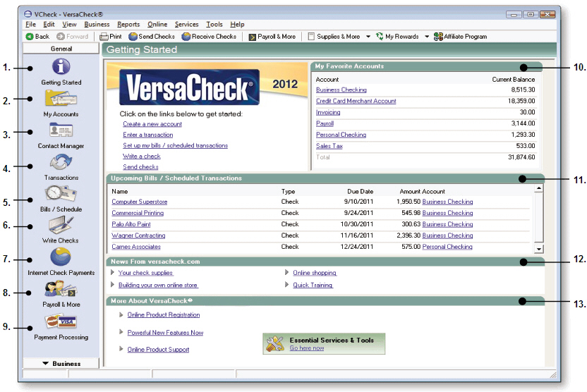Open the Payroll & More sidebar icon
The height and width of the screenshot is (392, 587).
click(x=61, y=289)
